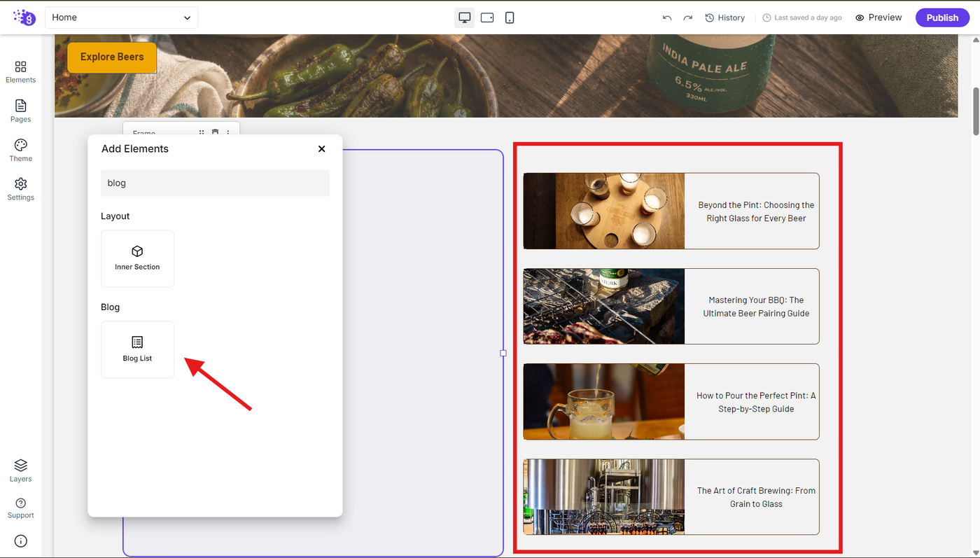Open the History menu

[x=724, y=18]
